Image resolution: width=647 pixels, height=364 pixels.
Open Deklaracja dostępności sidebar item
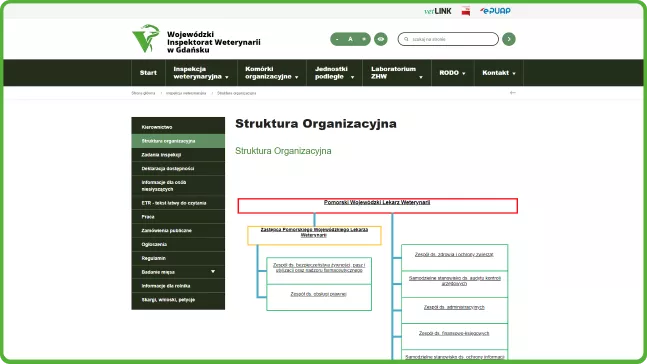(178, 168)
